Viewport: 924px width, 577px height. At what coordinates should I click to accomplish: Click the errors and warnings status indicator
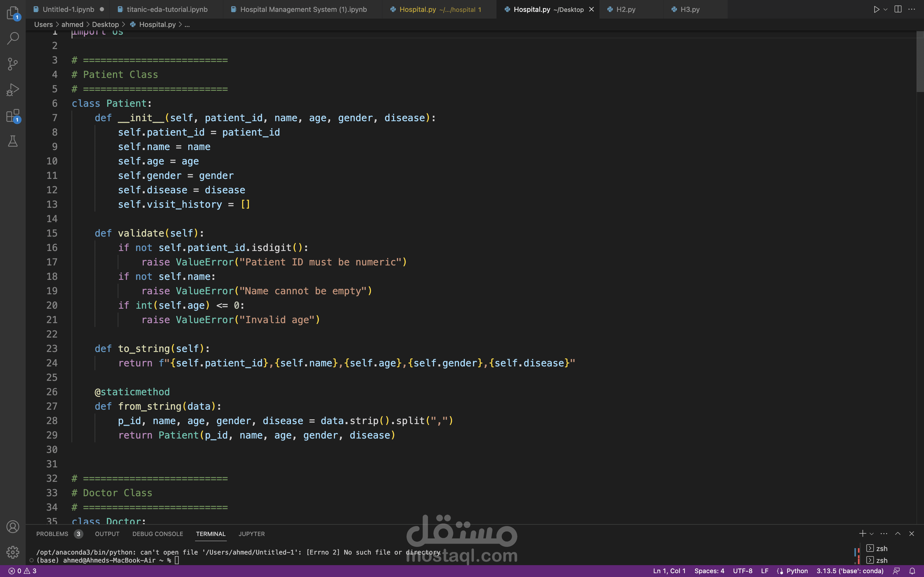pyautogui.click(x=22, y=571)
